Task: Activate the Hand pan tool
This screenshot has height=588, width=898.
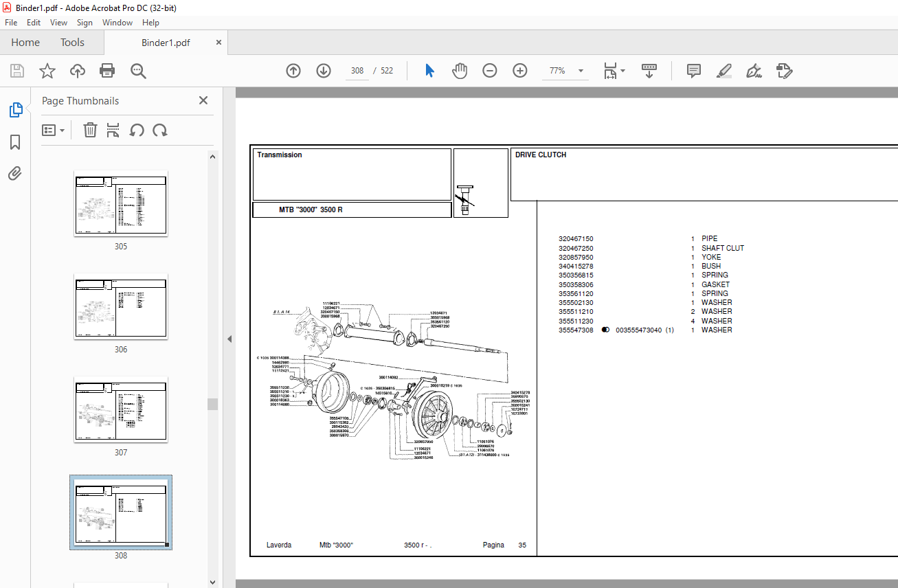Action: coord(459,71)
